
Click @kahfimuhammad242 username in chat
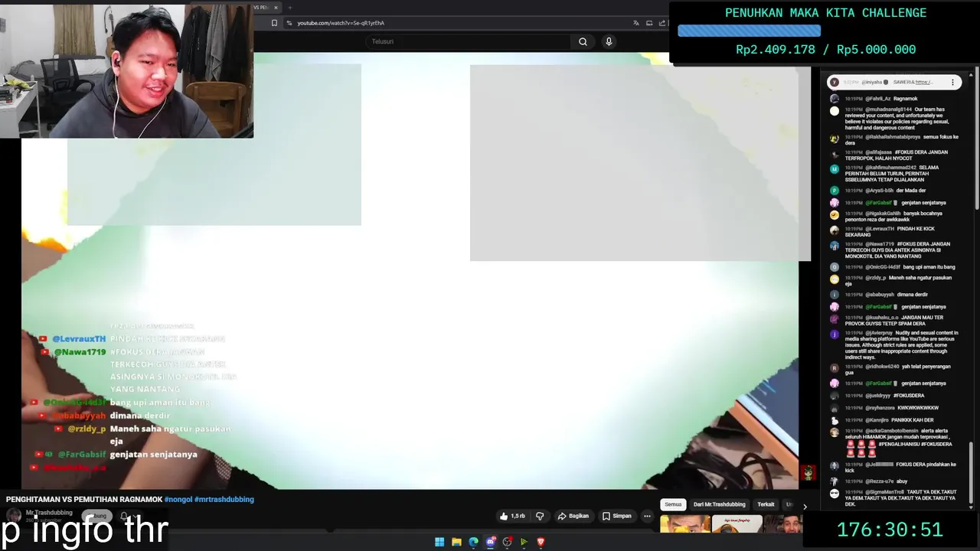(890, 168)
